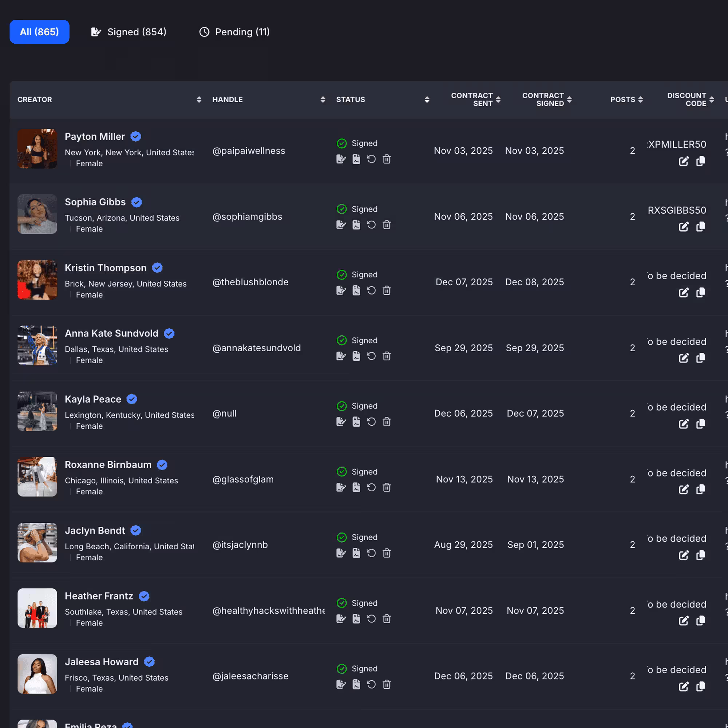This screenshot has height=728, width=728.
Task: Click Anna Kate Sundvold's sign contract icon
Action: [341, 356]
